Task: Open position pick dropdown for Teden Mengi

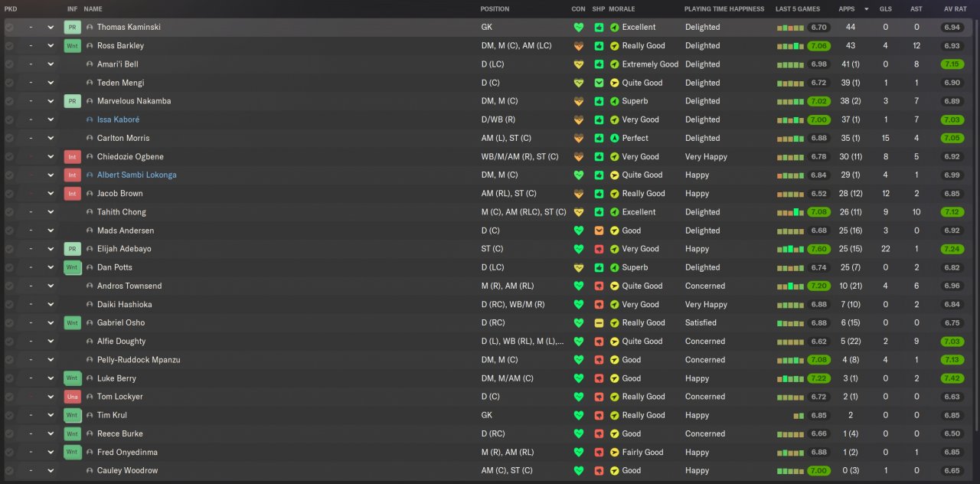Action: pyautogui.click(x=51, y=83)
